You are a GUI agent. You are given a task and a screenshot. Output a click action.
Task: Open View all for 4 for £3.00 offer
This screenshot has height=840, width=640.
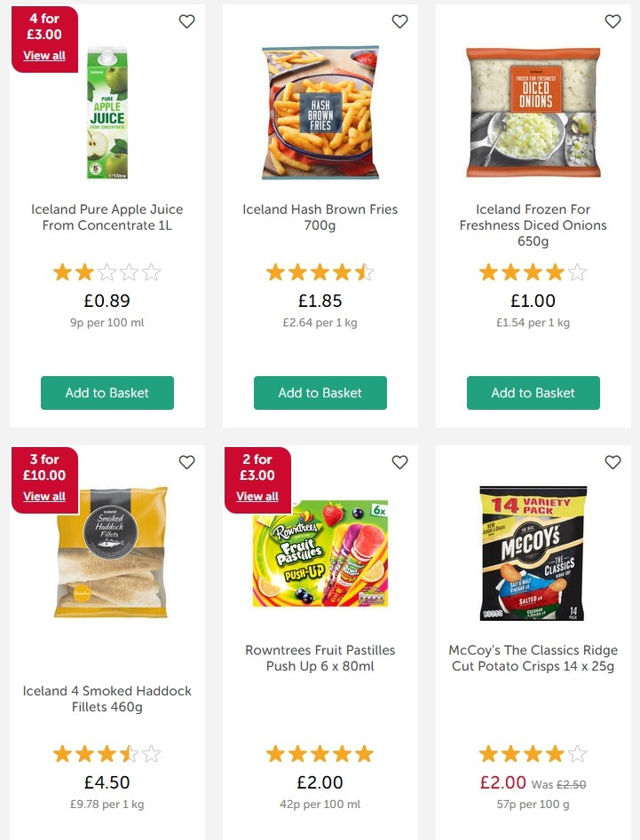coord(44,56)
